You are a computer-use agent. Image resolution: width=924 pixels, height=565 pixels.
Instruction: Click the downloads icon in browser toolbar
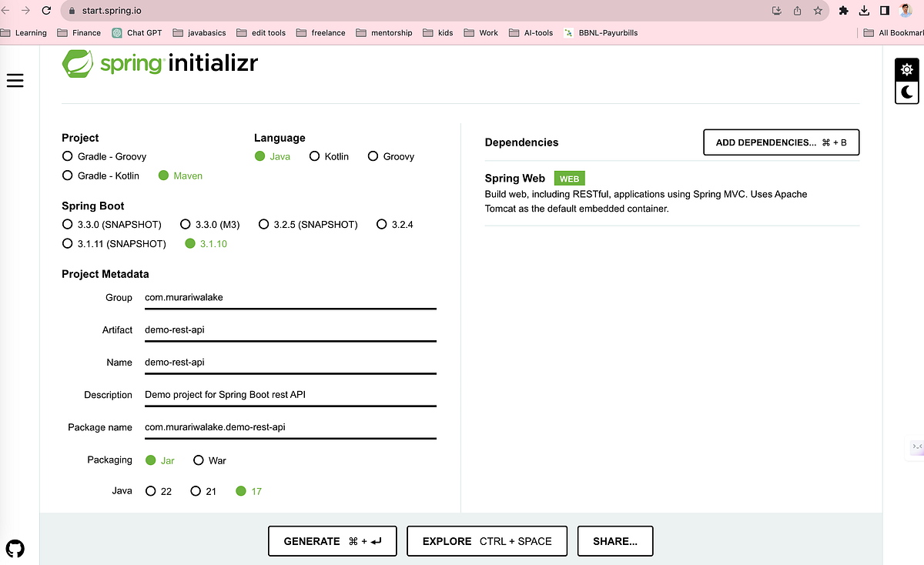pos(863,11)
